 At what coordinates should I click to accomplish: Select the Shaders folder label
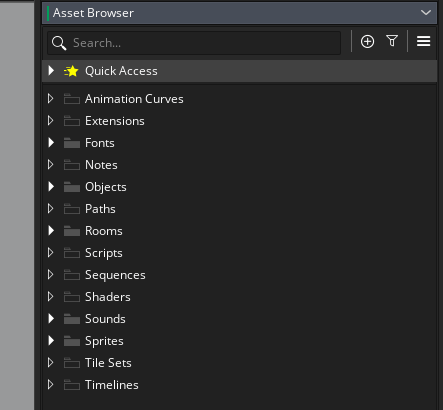[108, 297]
